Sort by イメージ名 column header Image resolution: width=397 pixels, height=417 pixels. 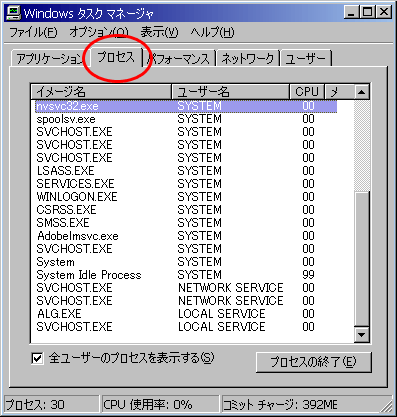[101, 92]
